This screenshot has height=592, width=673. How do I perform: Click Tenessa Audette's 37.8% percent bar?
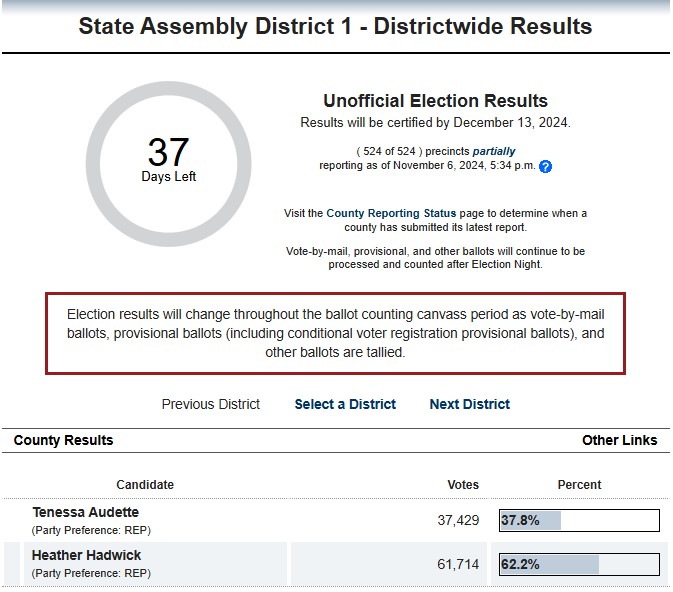tap(579, 520)
